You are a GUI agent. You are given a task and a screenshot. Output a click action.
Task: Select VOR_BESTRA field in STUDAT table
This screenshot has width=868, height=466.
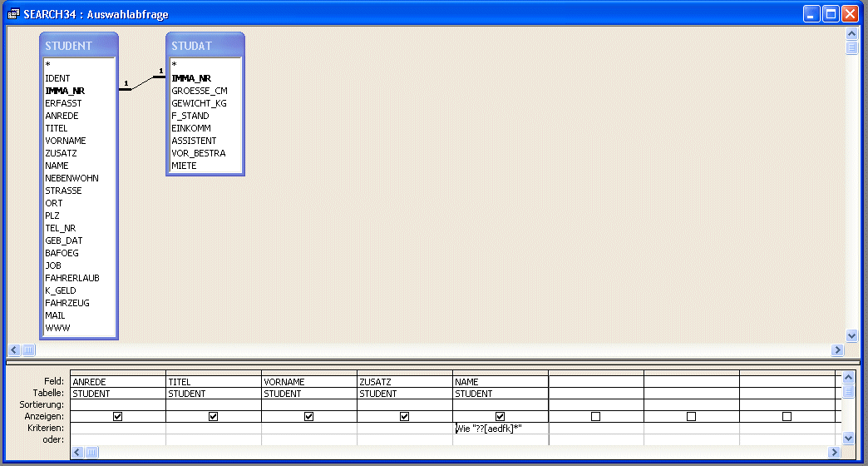tap(198, 153)
